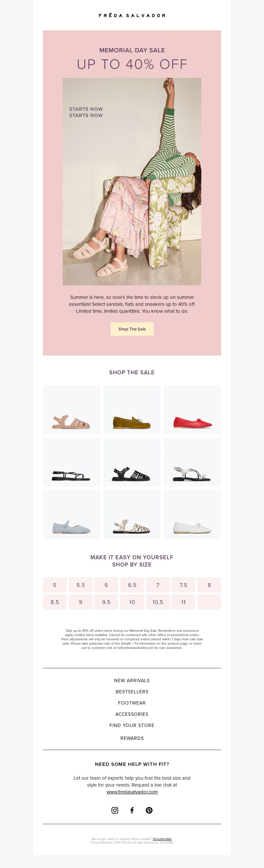Screen dimensions: 264x868
Task: Select size 5.5
Action: tap(80, 585)
